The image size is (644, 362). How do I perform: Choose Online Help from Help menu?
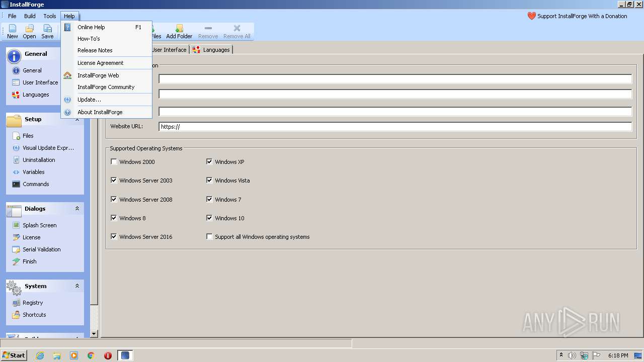coord(106,27)
